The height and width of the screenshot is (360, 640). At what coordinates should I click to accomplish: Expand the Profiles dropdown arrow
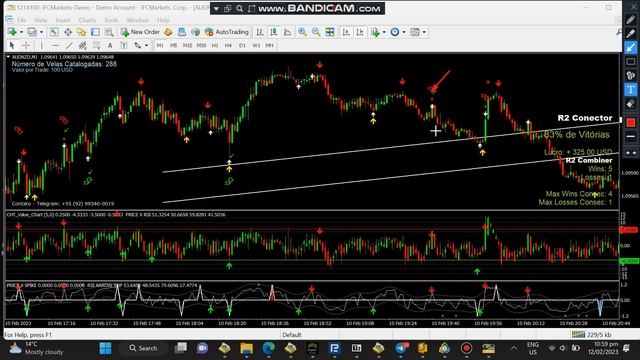(x=41, y=32)
